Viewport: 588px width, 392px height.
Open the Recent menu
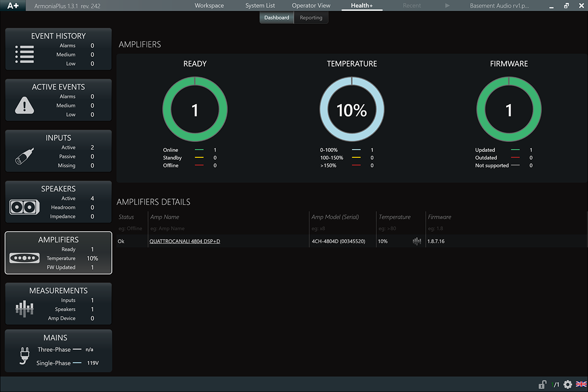(x=412, y=5)
